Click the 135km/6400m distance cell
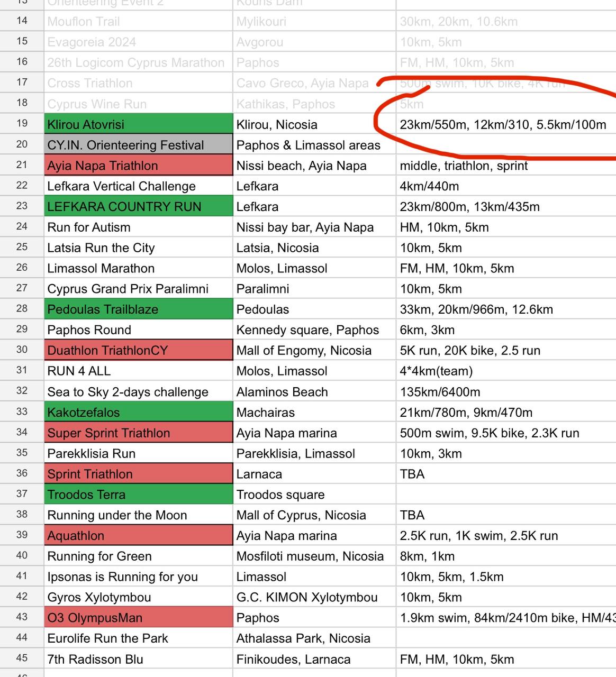 click(505, 392)
